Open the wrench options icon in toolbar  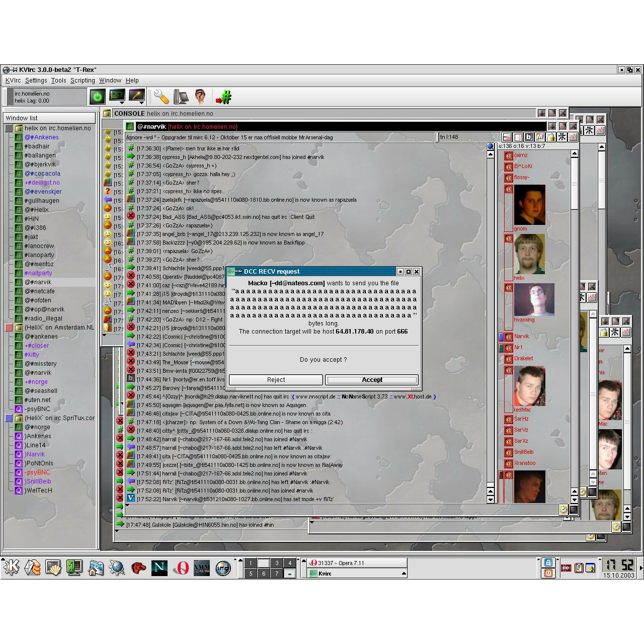pyautogui.click(x=161, y=96)
